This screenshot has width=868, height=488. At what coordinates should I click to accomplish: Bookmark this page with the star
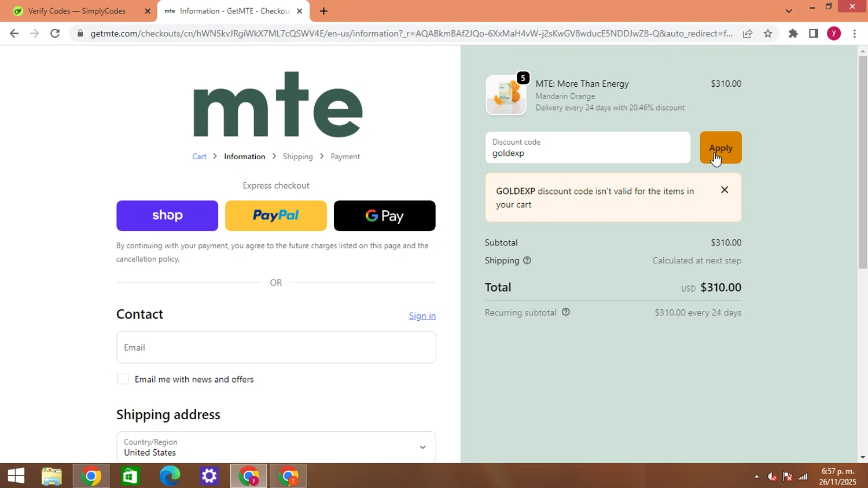coord(768,34)
